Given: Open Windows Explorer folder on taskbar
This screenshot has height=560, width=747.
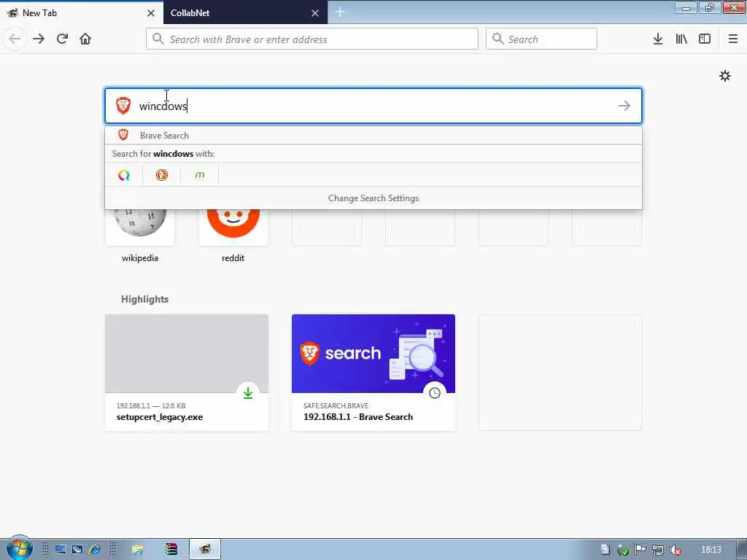Looking at the screenshot, I should point(138,550).
